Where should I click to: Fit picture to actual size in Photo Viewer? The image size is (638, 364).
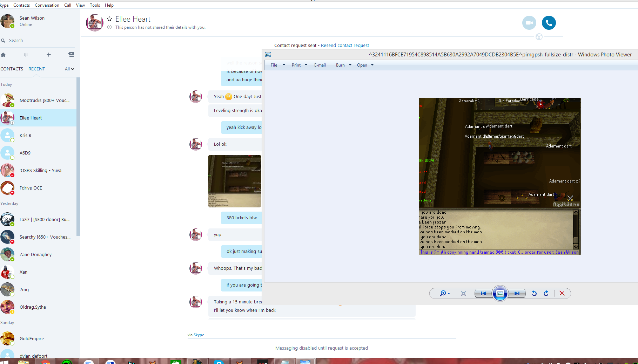coord(463,293)
